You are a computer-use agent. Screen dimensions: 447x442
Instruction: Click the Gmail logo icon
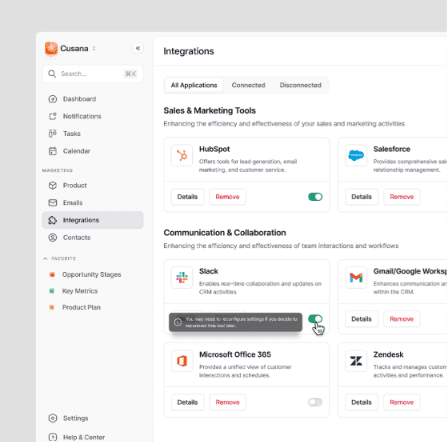pyautogui.click(x=356, y=277)
